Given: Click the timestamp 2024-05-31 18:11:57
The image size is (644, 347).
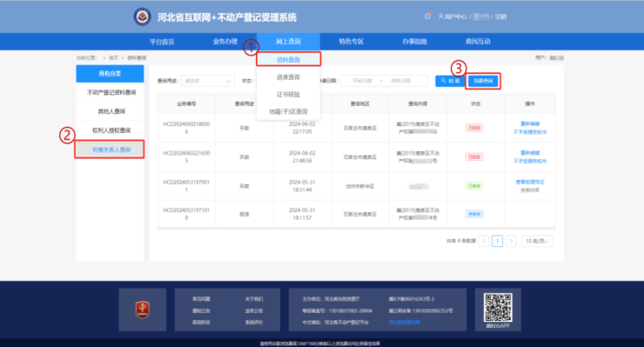Looking at the screenshot, I should pos(302,214).
